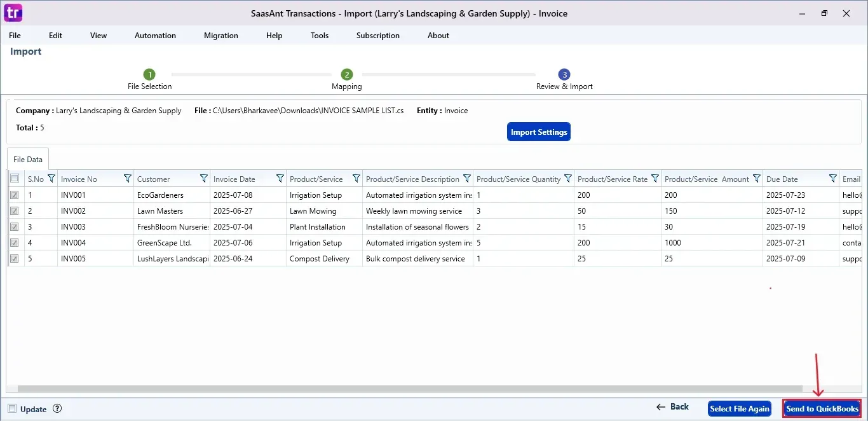Uncheck the row for INV001
Screen dimensions: 868x421
tap(15, 195)
